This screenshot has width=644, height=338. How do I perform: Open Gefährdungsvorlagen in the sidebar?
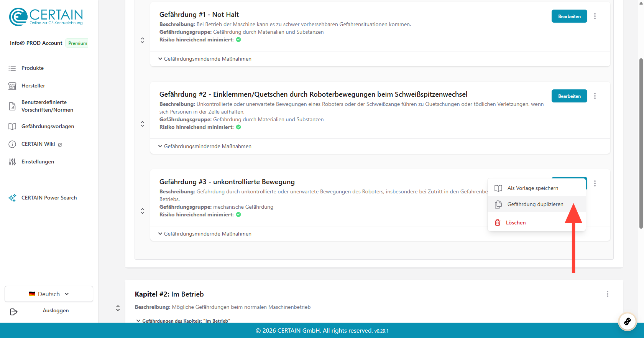(x=48, y=126)
